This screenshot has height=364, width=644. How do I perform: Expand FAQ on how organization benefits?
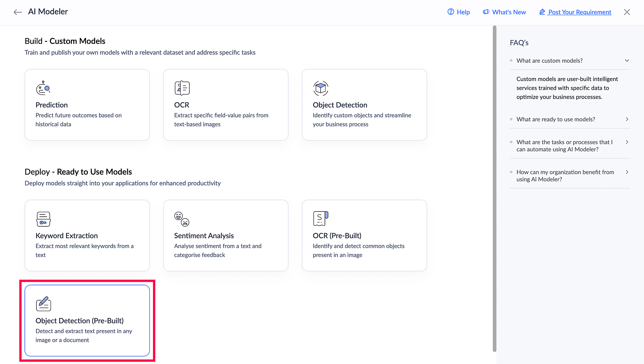pos(627,172)
